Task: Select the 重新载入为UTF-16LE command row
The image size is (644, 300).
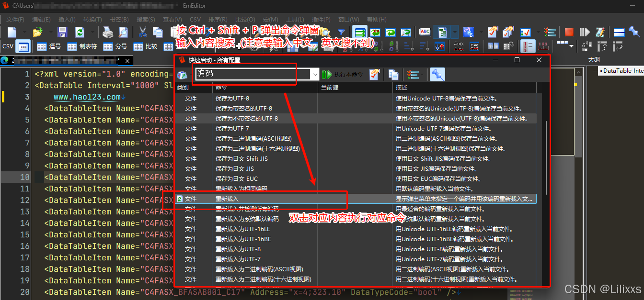Action: coord(356,229)
